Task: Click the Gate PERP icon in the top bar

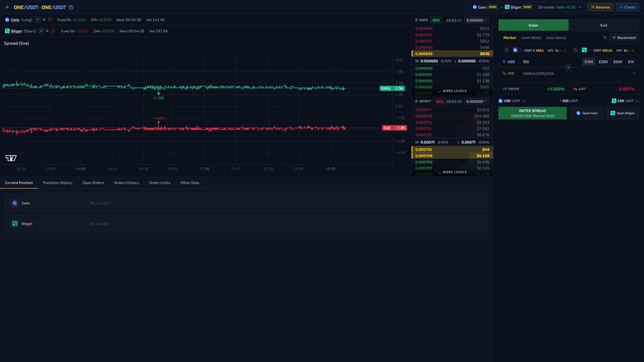Action: pos(474,7)
